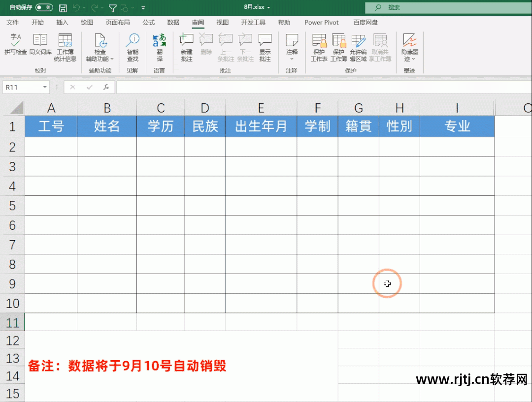Switch to the 开始 ribbon tab
The image size is (532, 402).
pyautogui.click(x=38, y=22)
